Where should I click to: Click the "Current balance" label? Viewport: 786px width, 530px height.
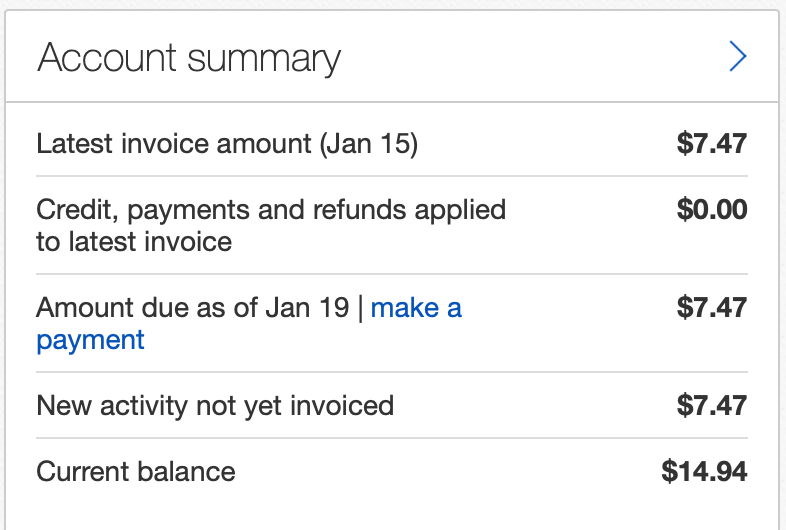click(136, 471)
